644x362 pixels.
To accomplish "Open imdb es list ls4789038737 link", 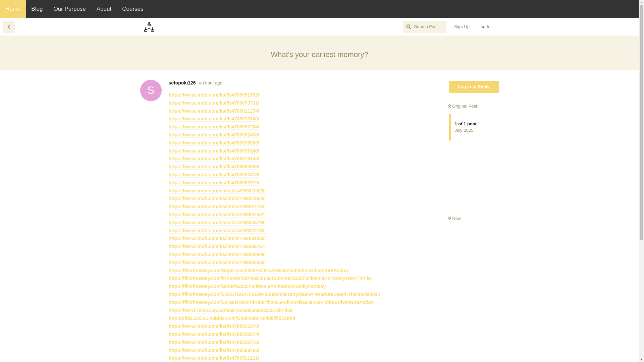I will pyautogui.click(x=217, y=247).
